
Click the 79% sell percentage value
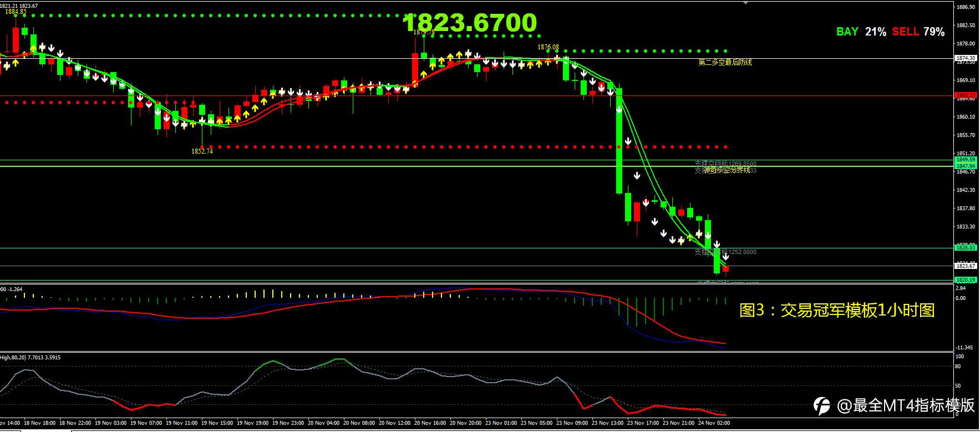933,32
